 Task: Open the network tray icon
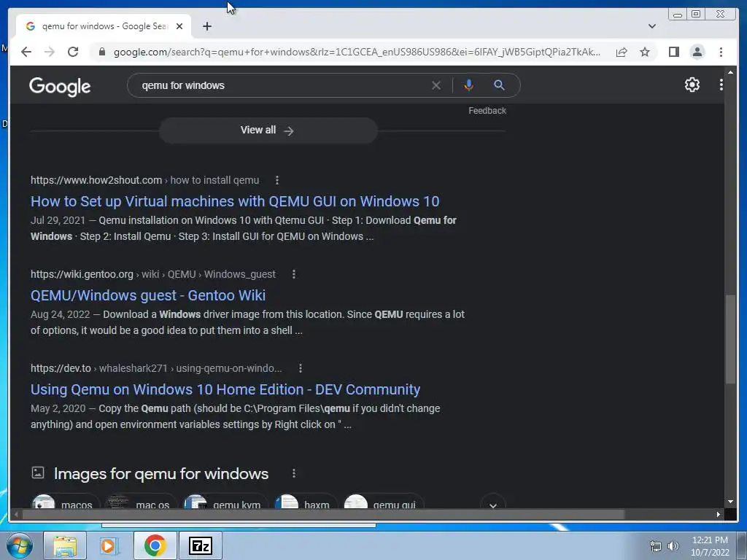(656, 546)
